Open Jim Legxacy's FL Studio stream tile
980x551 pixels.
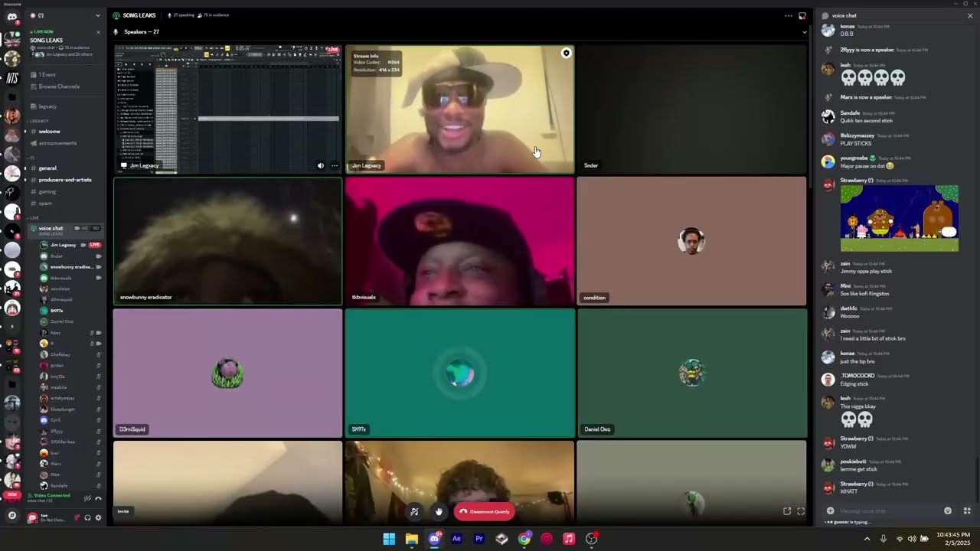coord(227,109)
